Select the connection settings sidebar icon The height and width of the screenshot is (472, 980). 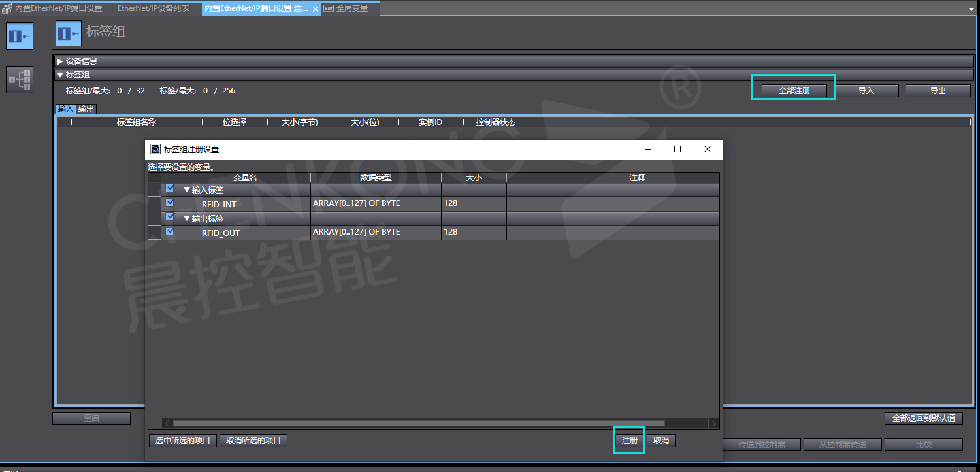click(x=20, y=80)
